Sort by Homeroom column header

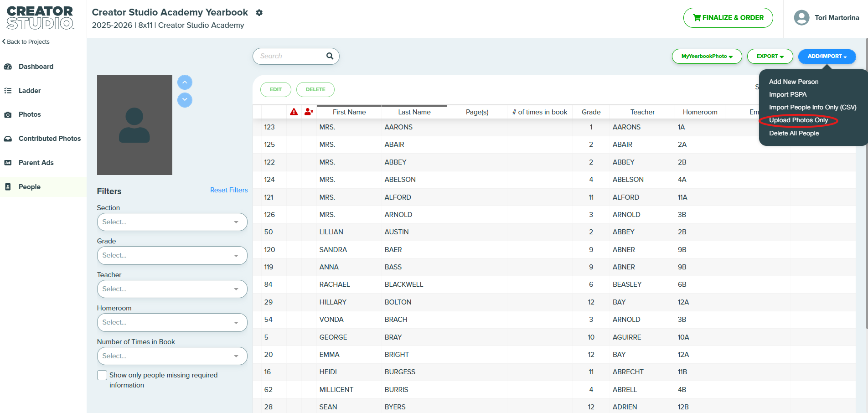click(700, 112)
